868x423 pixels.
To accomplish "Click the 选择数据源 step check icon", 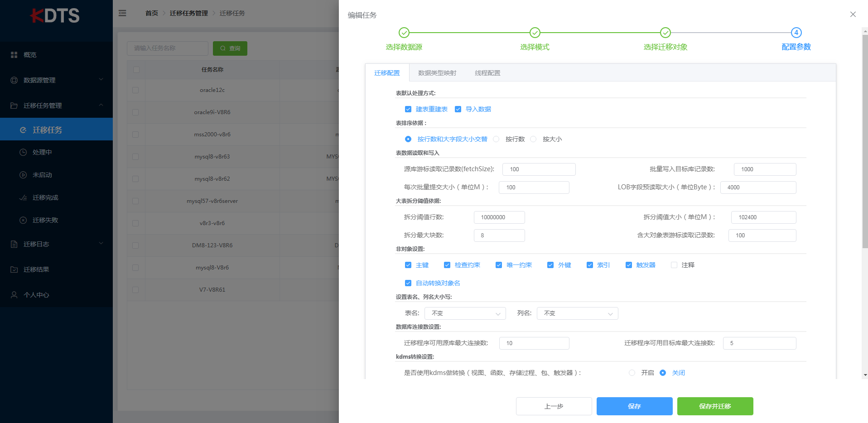I will tap(404, 33).
